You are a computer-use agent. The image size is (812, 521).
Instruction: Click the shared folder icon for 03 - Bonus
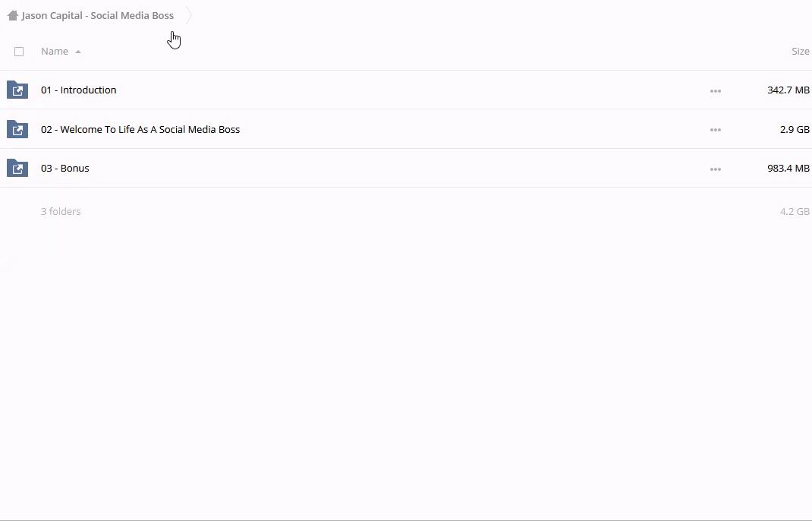17,169
